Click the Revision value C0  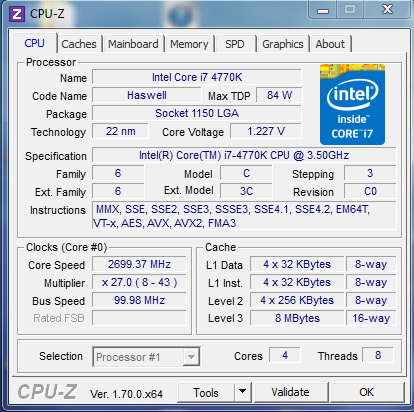click(370, 191)
